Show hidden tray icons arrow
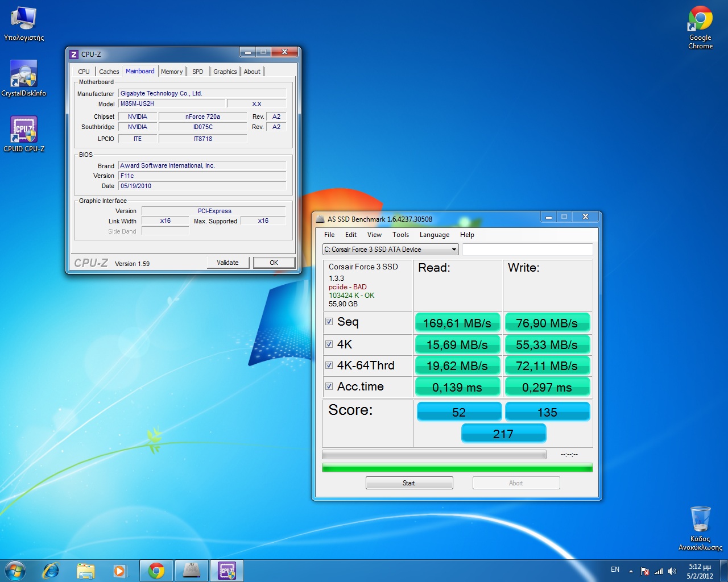 click(631, 571)
